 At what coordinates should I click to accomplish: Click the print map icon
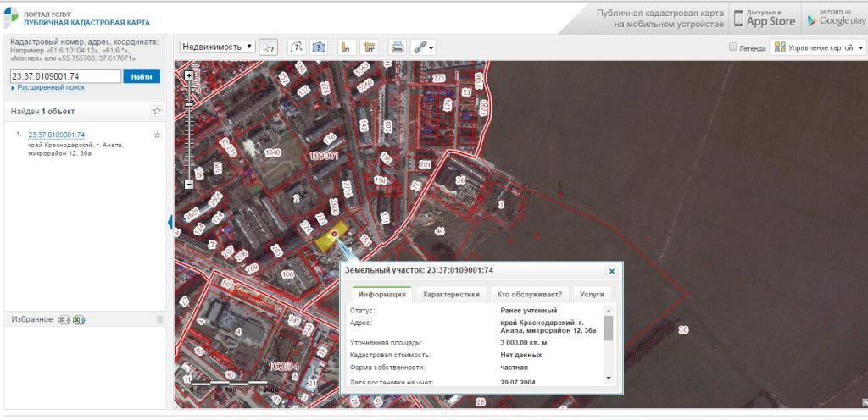(x=398, y=47)
